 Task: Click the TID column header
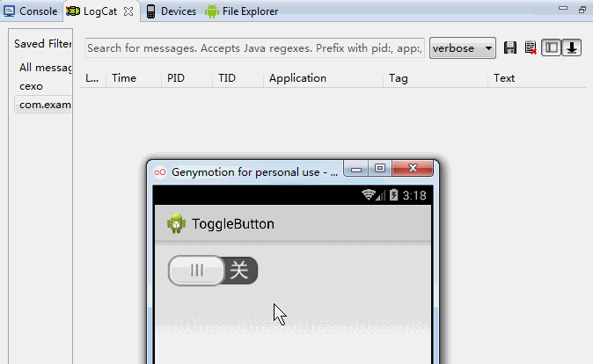pyautogui.click(x=227, y=78)
